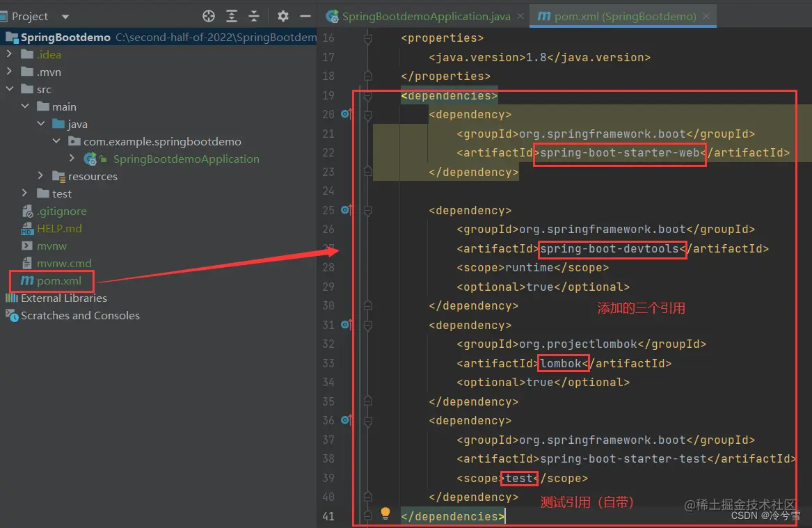812x528 pixels.
Task: Expand the SpringBootdemoApplication class node
Action: click(72, 159)
